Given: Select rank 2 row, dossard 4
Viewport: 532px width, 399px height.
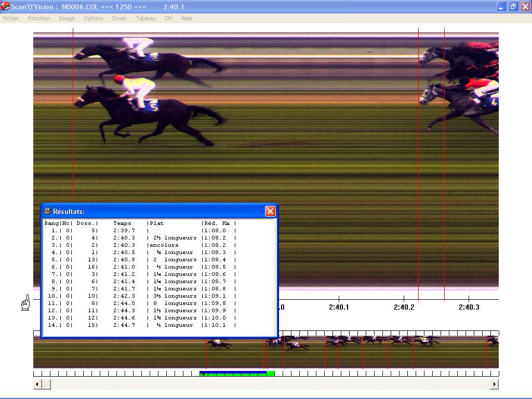Looking at the screenshot, I should coord(140,238).
